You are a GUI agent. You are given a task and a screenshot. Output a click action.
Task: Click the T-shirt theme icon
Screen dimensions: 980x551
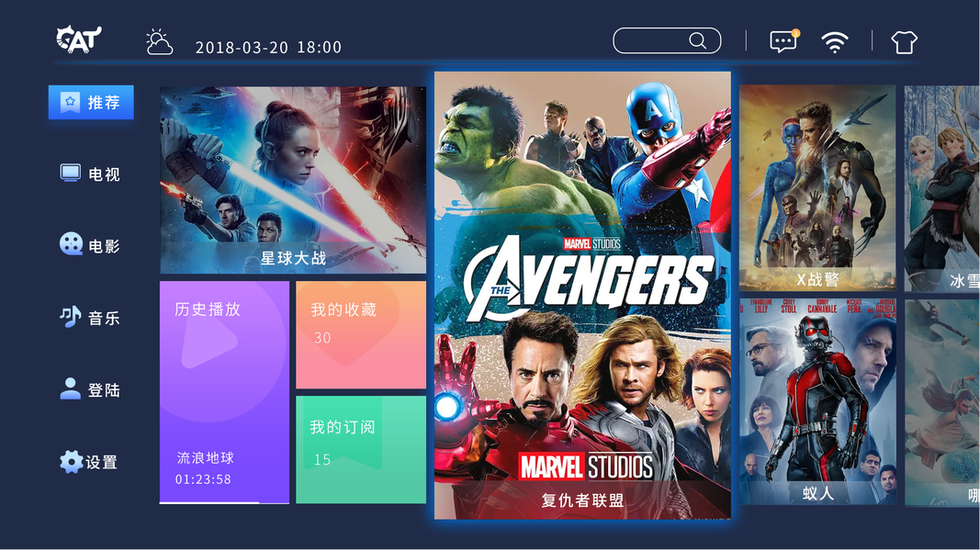coord(904,42)
